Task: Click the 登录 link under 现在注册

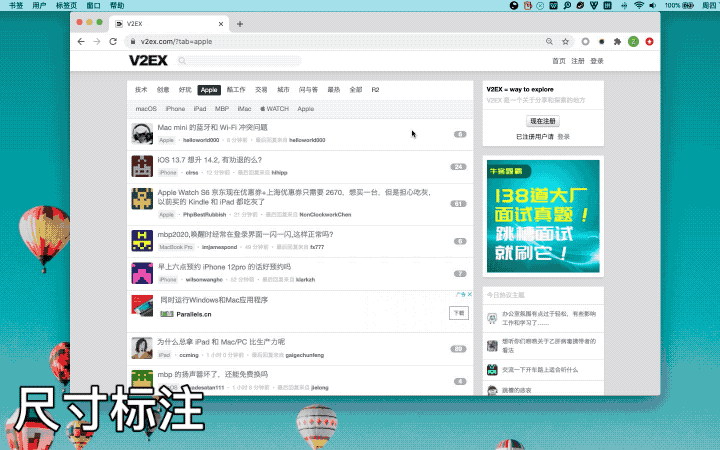Action: 563,137
